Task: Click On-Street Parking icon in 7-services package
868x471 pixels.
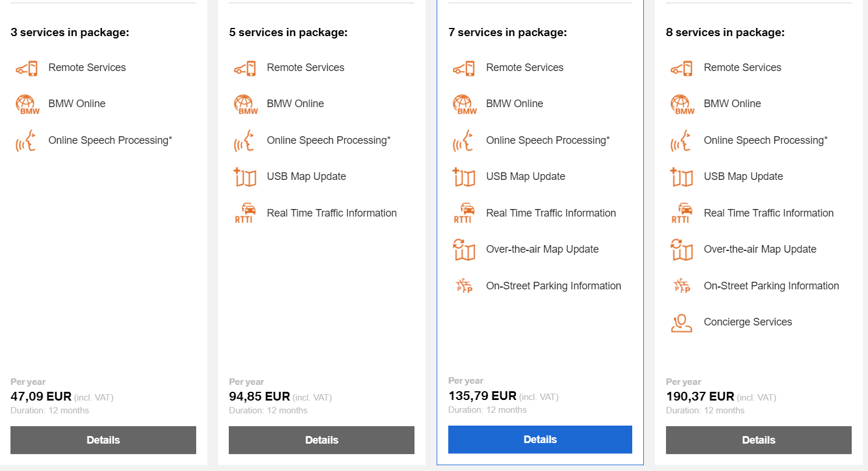Action: point(464,286)
